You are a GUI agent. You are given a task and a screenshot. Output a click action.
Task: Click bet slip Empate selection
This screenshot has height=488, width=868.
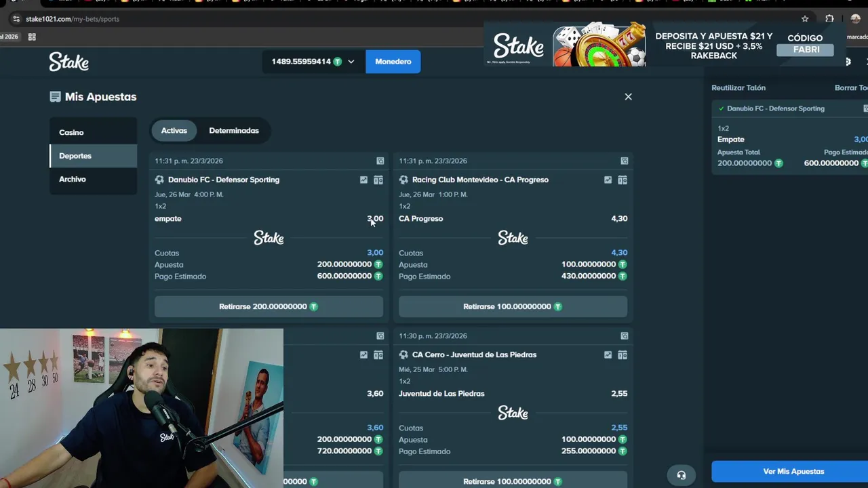pos(731,140)
